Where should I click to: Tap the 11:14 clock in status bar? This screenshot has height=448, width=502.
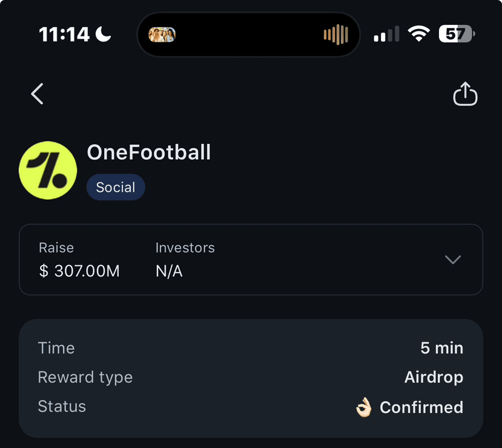[65, 35]
